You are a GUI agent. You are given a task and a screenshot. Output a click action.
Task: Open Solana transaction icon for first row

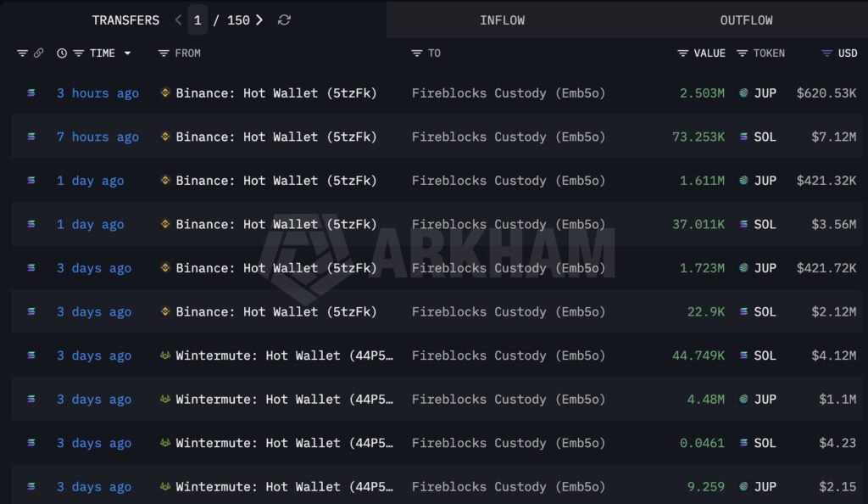point(31,93)
